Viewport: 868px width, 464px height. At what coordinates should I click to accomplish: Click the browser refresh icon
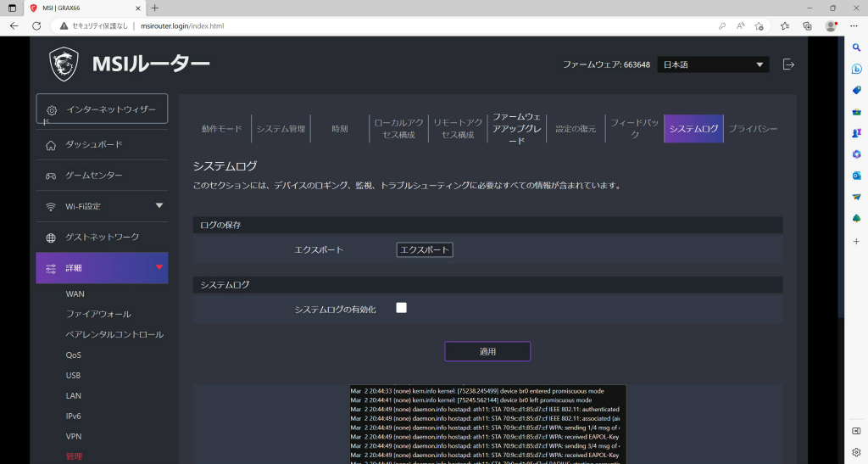(36, 26)
